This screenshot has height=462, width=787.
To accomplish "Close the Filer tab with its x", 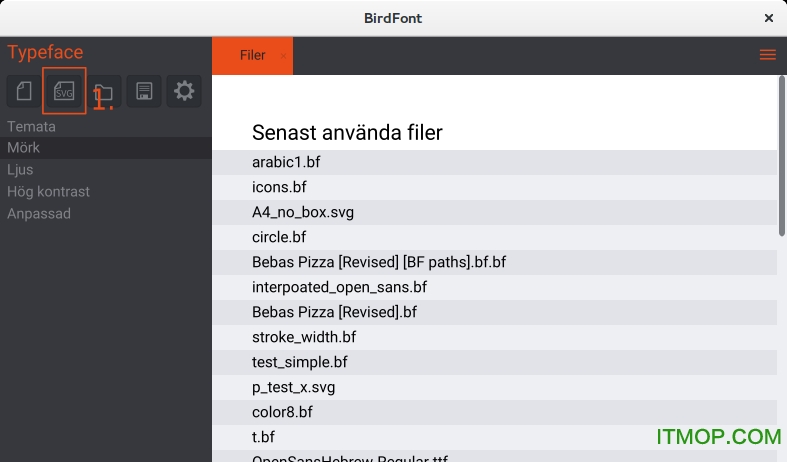I will pyautogui.click(x=283, y=56).
